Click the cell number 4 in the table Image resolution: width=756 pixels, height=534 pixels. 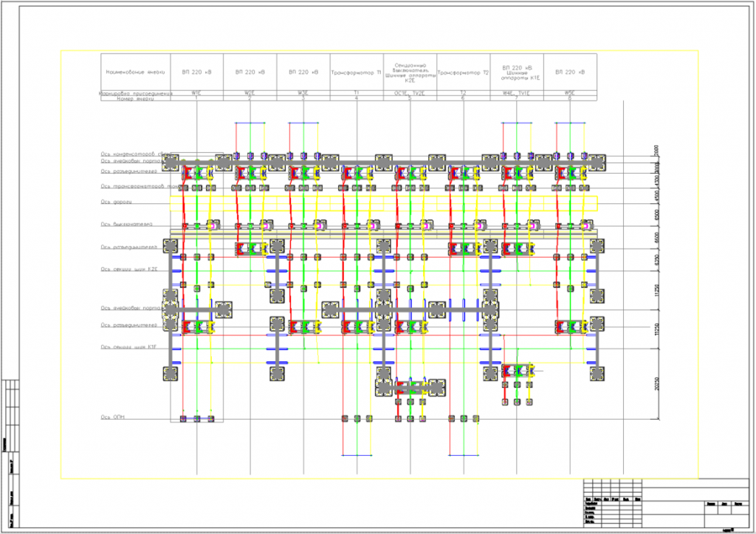[x=357, y=99]
